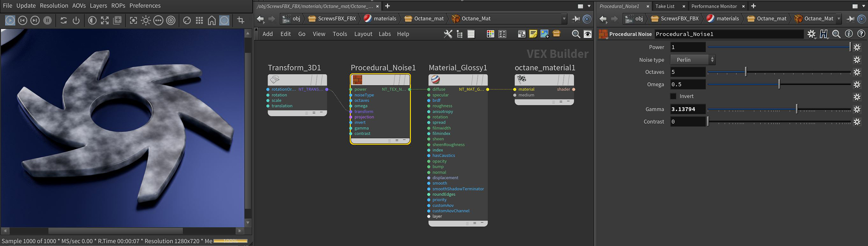Click ScrewsFBX_FBX in the network path bar

point(332,18)
